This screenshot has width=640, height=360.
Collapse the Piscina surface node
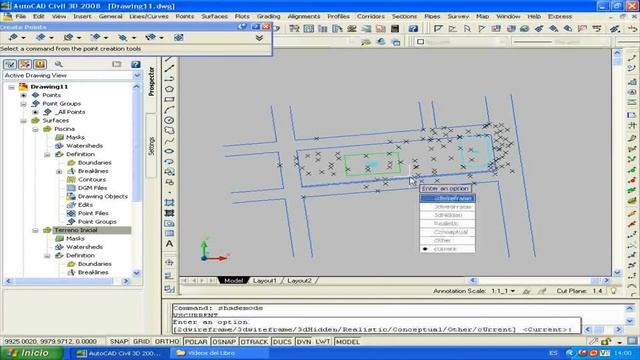coord(36,129)
